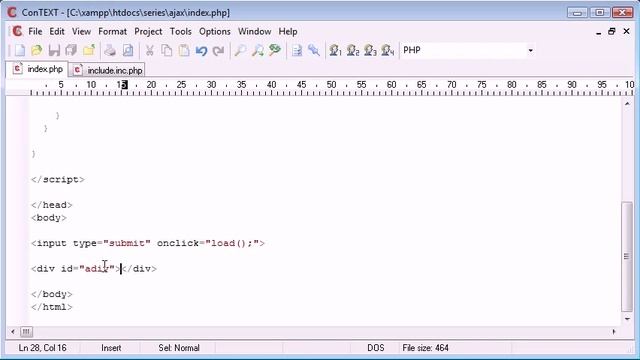Image resolution: width=640 pixels, height=360 pixels.
Task: Click the ConTEXT document icon in menu bar
Action: pos(17,31)
